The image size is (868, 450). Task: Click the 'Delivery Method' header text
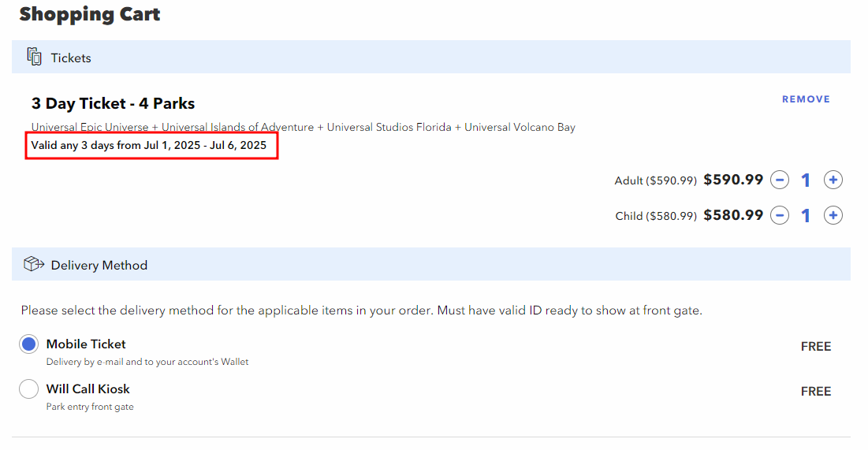coord(99,265)
